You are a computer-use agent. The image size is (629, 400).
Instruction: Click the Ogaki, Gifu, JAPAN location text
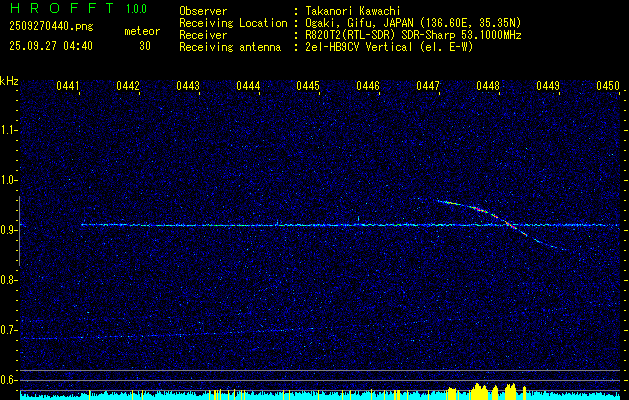[400, 23]
